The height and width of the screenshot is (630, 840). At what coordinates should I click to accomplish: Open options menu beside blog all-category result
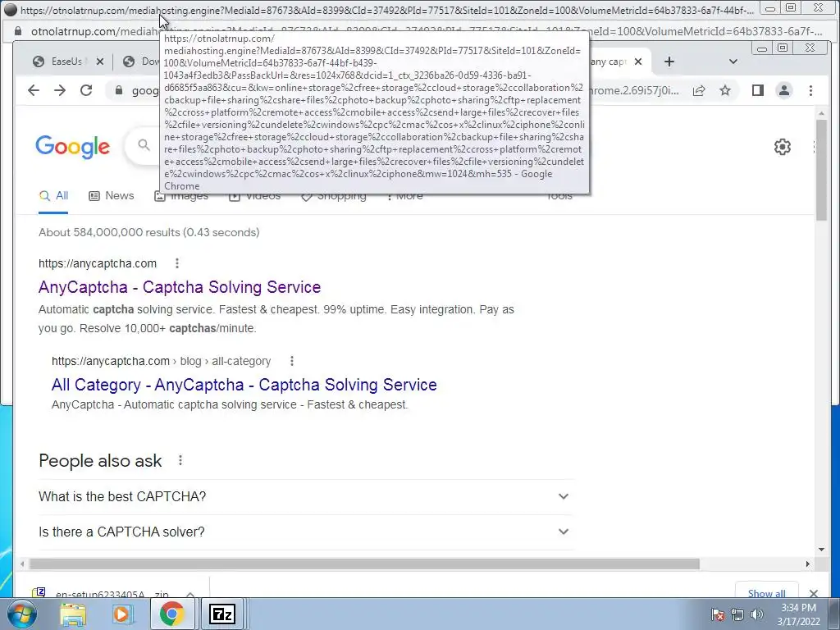tap(291, 361)
